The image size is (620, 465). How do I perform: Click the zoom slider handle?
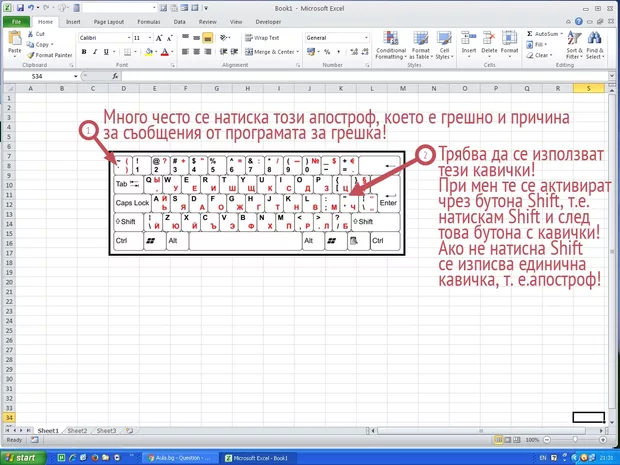pos(575,440)
